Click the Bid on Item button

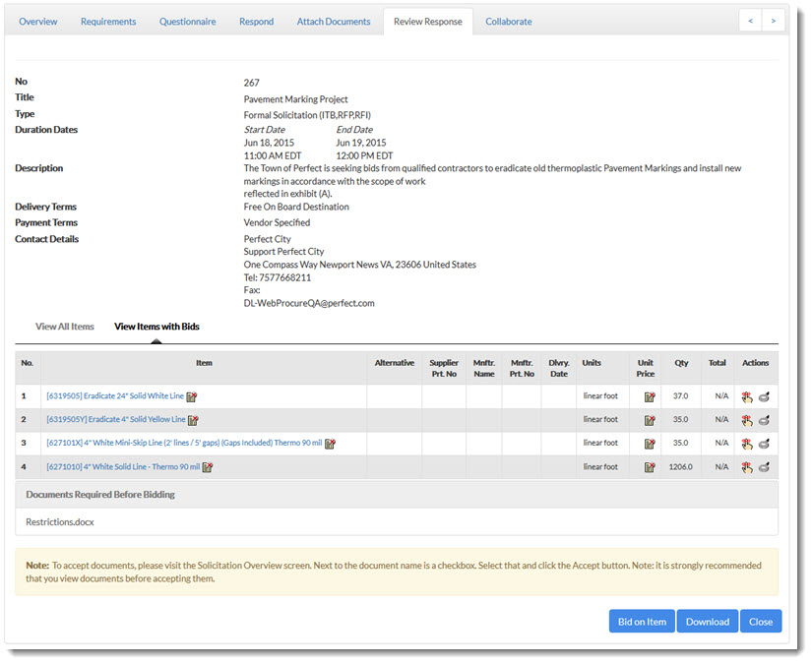click(x=642, y=622)
